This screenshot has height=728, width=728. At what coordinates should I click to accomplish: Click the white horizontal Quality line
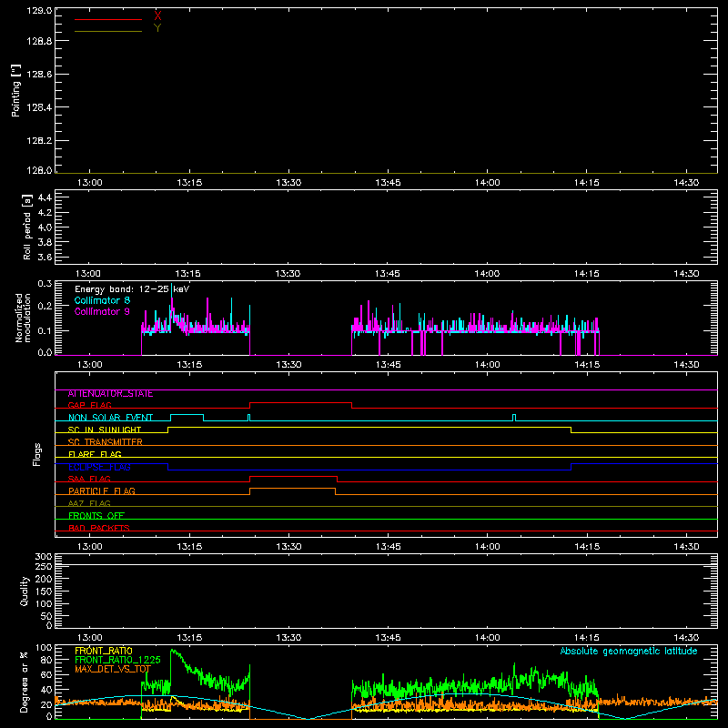386,564
